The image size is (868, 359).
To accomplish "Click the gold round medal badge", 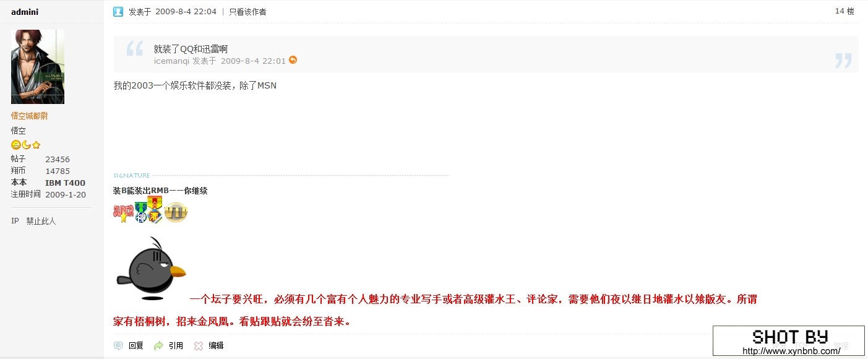I will [x=176, y=212].
